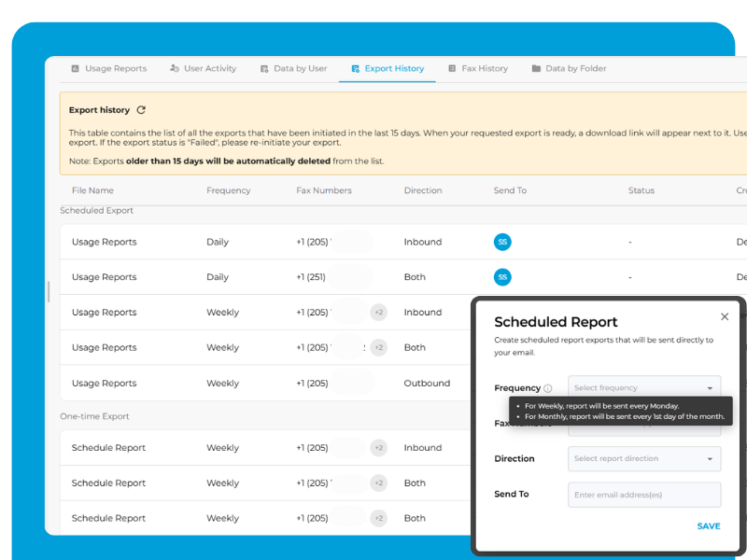The image size is (747, 560).
Task: Click the File Name column header
Action: [92, 190]
